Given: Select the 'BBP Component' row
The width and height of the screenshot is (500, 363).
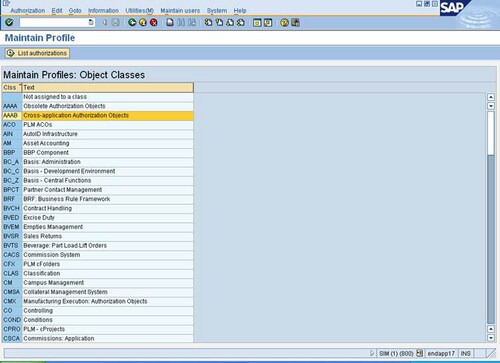Looking at the screenshot, I should 98,153.
